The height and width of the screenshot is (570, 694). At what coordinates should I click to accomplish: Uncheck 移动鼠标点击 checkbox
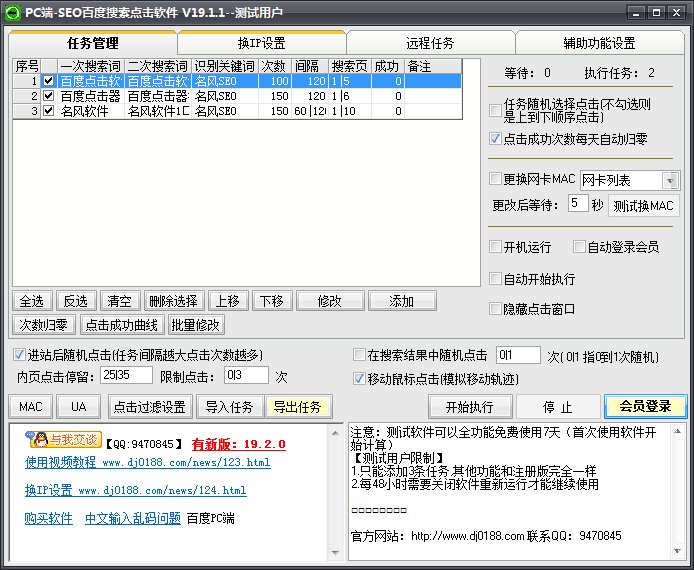360,379
